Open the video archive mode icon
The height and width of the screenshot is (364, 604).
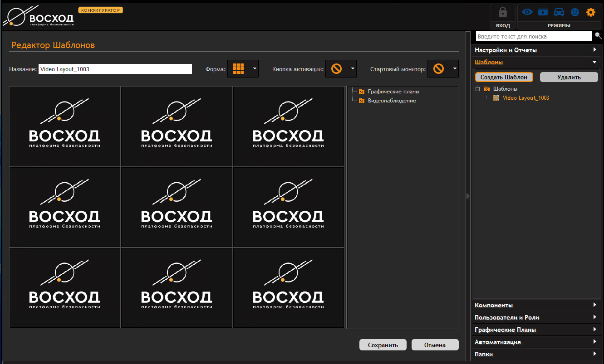tap(543, 12)
